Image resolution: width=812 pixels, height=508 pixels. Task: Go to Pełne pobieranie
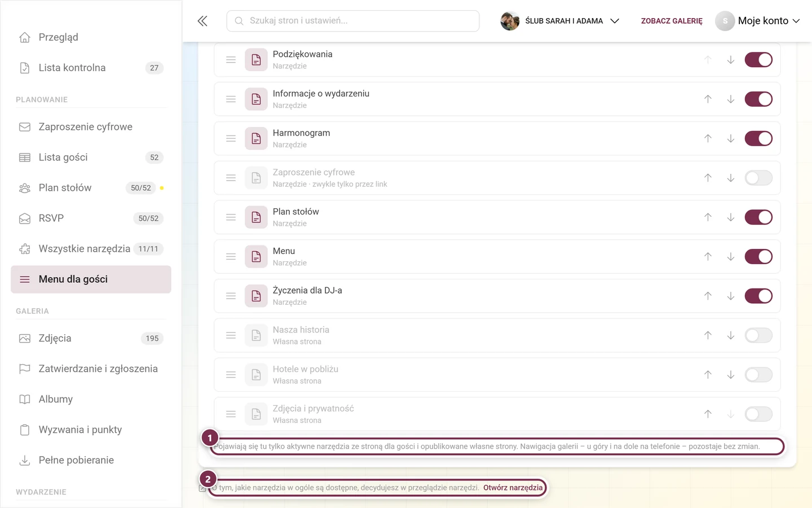pyautogui.click(x=91, y=461)
